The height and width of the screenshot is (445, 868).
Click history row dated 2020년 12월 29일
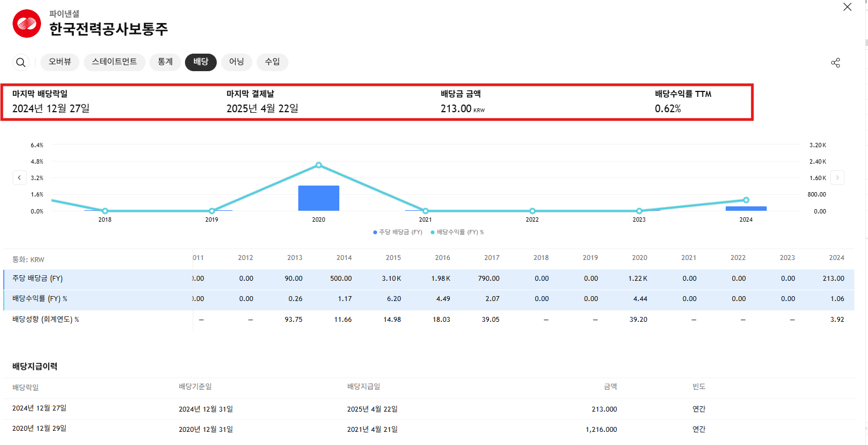click(429, 430)
